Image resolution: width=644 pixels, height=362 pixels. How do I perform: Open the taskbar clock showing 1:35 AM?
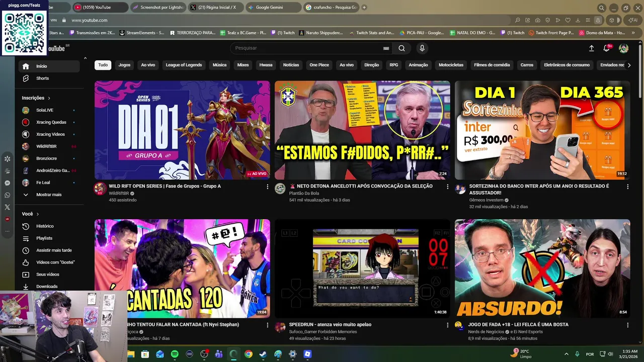pos(629,354)
